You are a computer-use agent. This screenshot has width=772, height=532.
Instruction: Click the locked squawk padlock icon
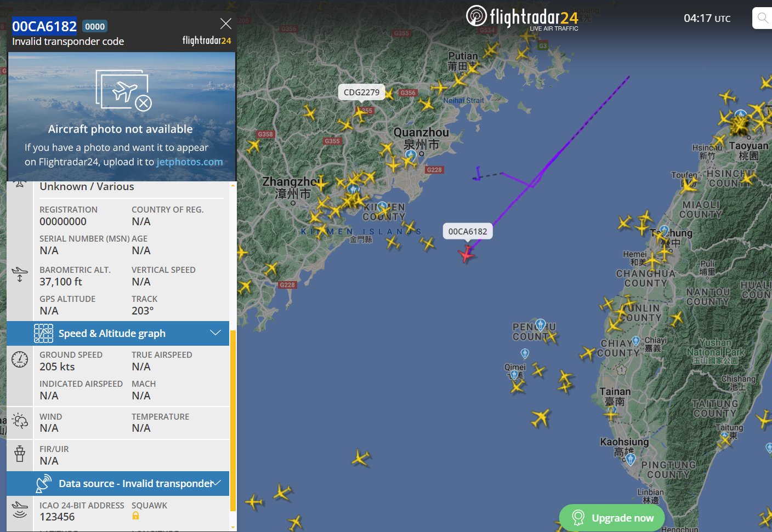(x=135, y=516)
